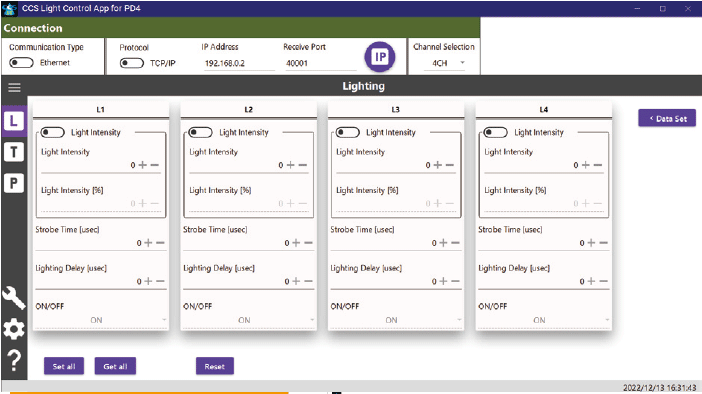Image resolution: width=702 pixels, height=394 pixels.
Task: Expand the Data Set panel
Action: pos(667,119)
